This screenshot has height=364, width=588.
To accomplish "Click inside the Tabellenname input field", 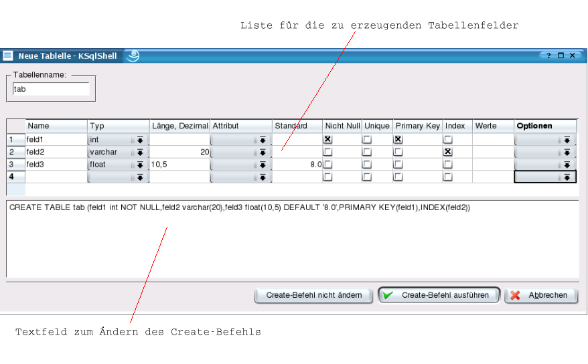I will (51, 88).
